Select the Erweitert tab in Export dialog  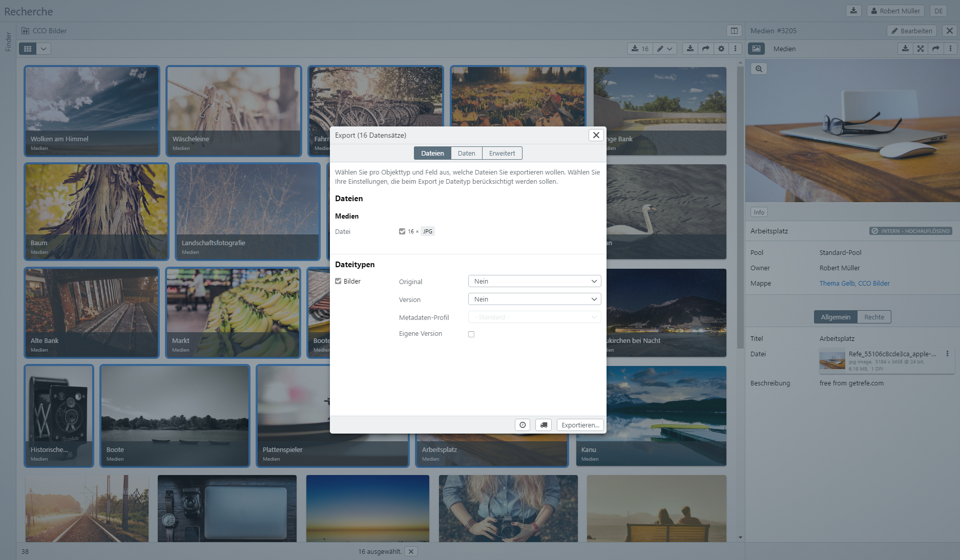pyautogui.click(x=502, y=153)
